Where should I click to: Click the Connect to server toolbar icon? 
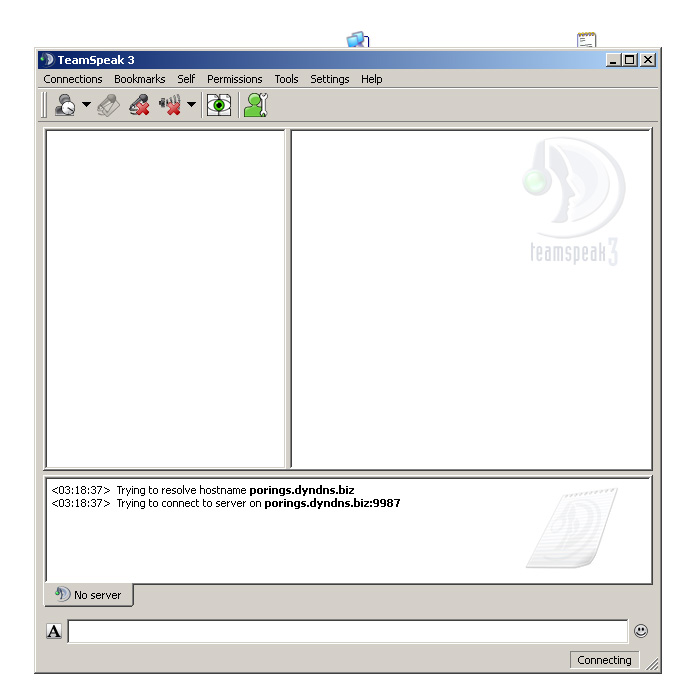(65, 105)
